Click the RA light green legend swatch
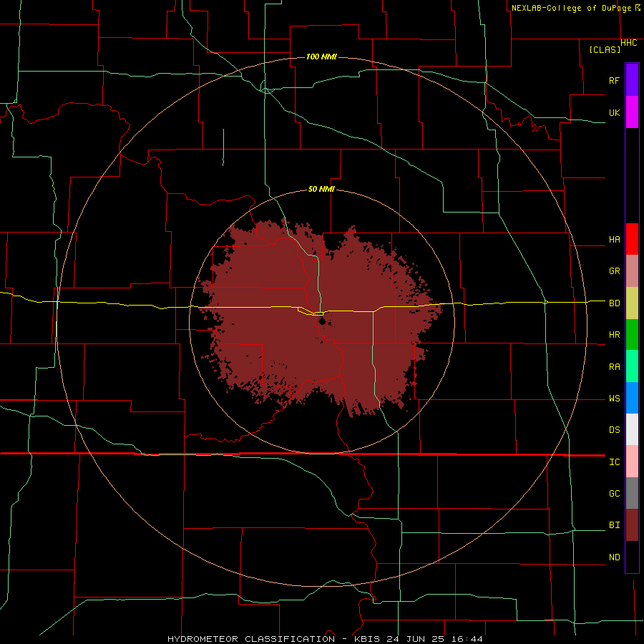This screenshot has height=644, width=644. coord(632,366)
